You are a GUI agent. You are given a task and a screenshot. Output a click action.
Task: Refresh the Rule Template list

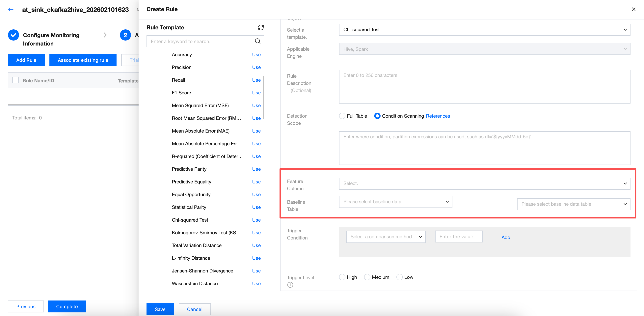(x=260, y=27)
